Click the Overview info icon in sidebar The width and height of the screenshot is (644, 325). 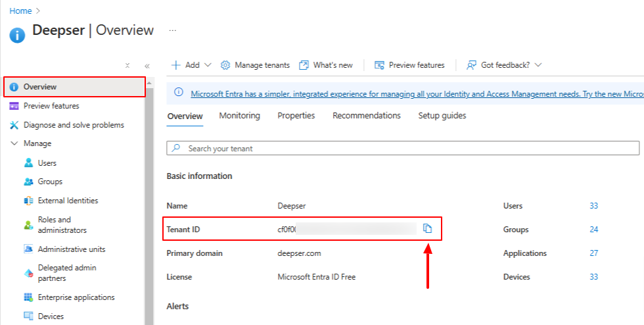[14, 87]
